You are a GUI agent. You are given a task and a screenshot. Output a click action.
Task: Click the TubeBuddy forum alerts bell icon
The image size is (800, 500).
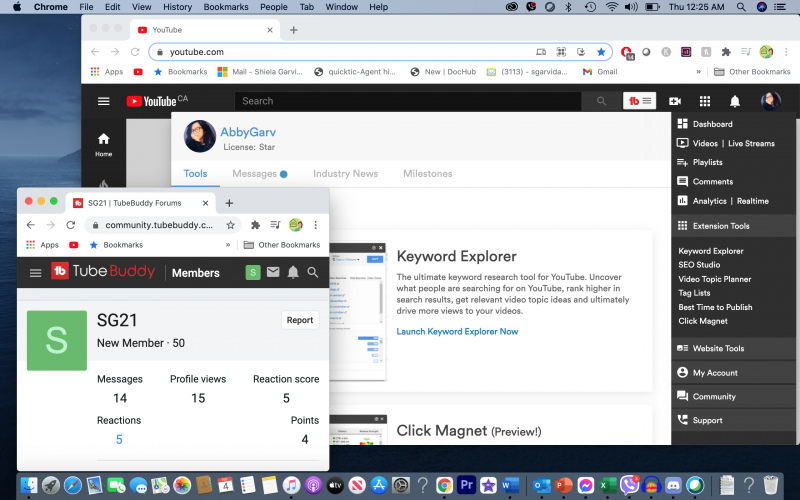pyautogui.click(x=293, y=272)
